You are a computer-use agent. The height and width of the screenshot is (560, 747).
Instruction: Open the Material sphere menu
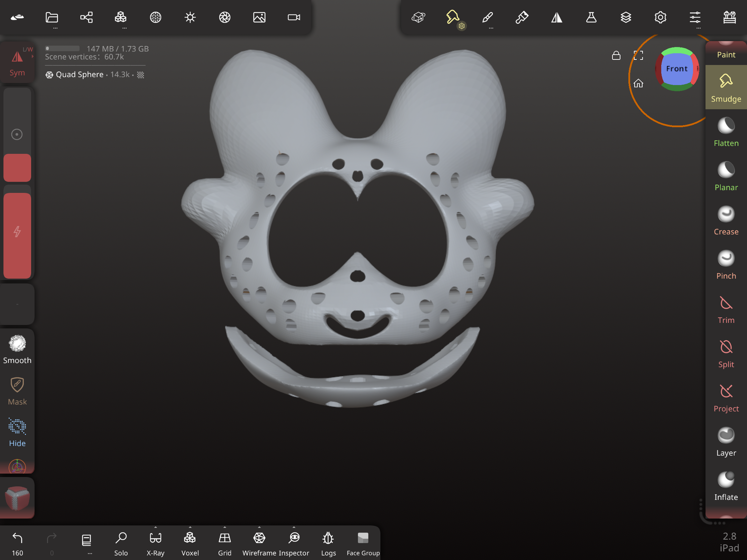click(x=156, y=17)
